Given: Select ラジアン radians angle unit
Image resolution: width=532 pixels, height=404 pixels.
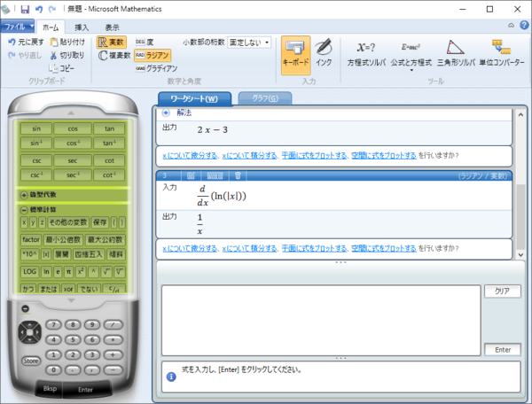Looking at the screenshot, I should click(x=153, y=55).
